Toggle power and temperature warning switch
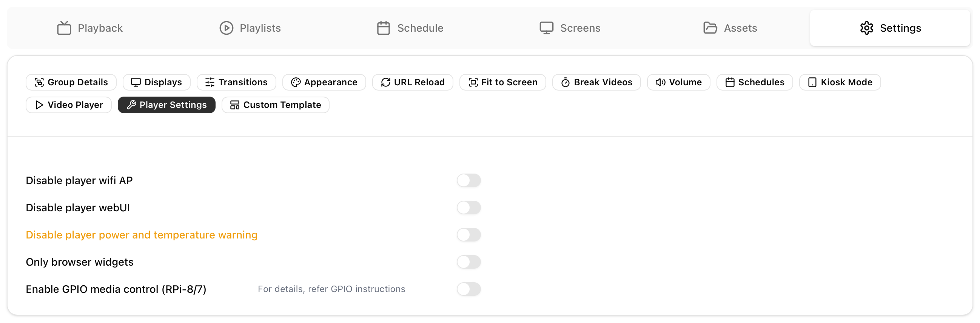 [468, 235]
